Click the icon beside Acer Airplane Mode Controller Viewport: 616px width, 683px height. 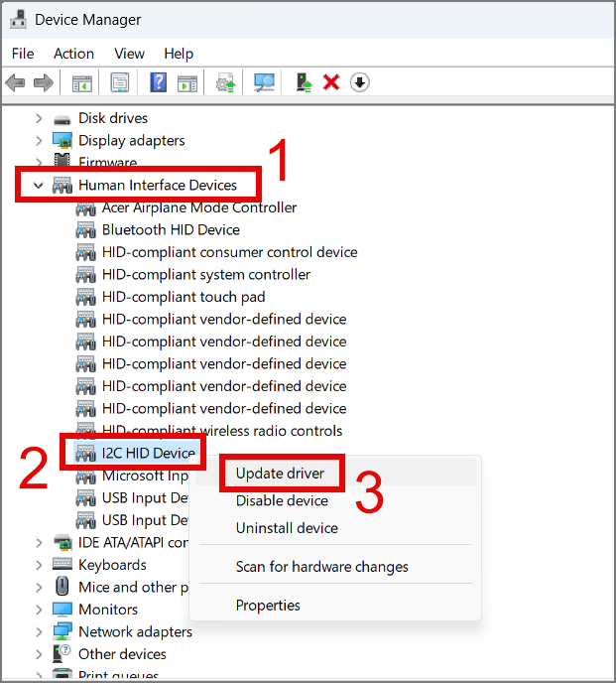pos(85,207)
